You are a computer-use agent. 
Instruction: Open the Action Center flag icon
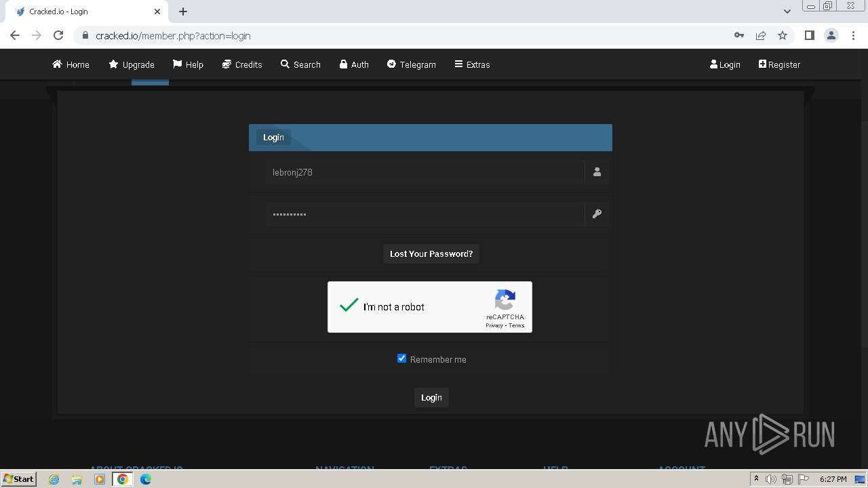click(804, 479)
